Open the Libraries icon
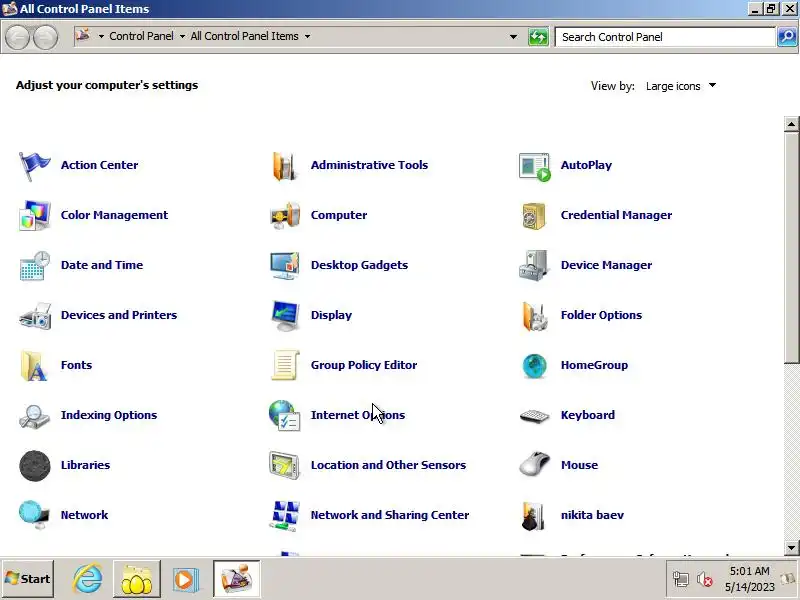Image resolution: width=800 pixels, height=600 pixels. [x=35, y=465]
